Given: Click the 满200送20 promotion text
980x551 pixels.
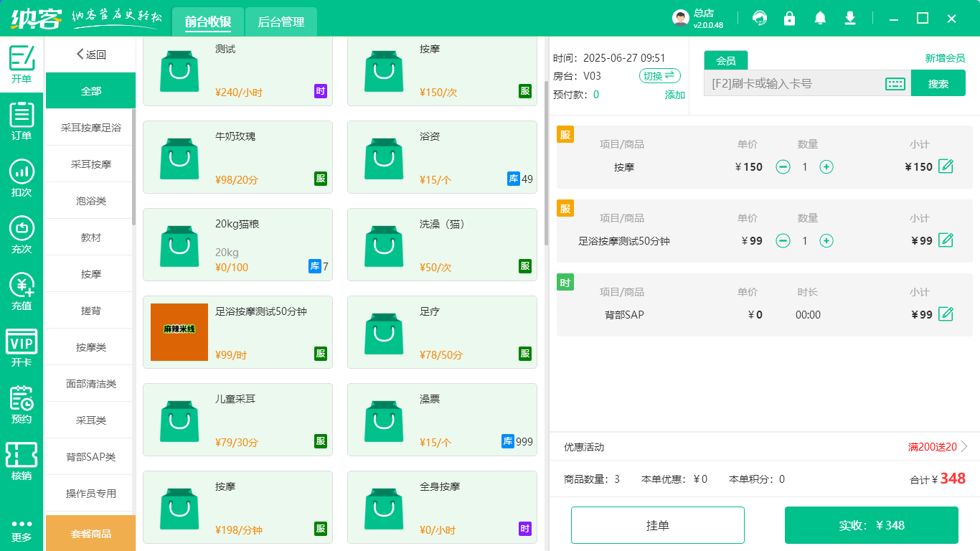Looking at the screenshot, I should (x=932, y=447).
